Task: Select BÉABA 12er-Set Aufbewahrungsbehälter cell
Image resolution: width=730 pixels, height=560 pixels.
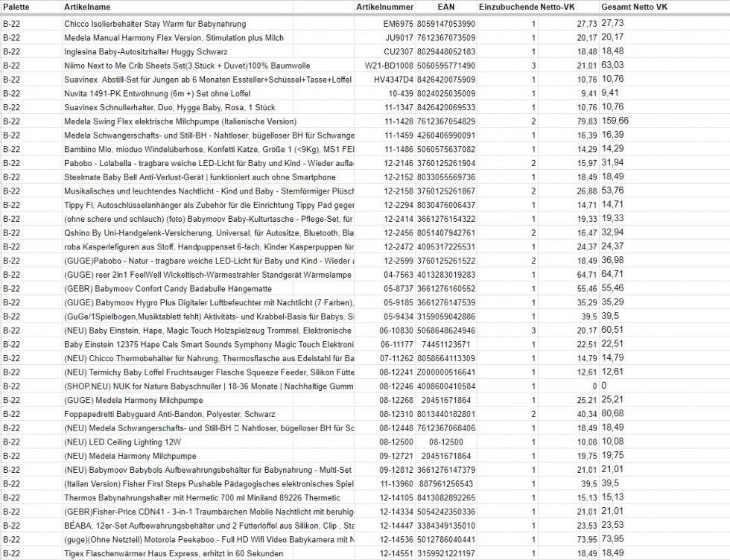Action: coord(209,526)
